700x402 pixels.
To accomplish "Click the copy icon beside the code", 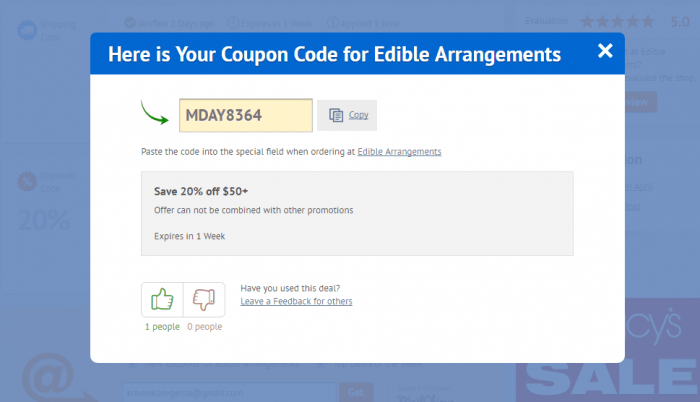I will tap(336, 115).
